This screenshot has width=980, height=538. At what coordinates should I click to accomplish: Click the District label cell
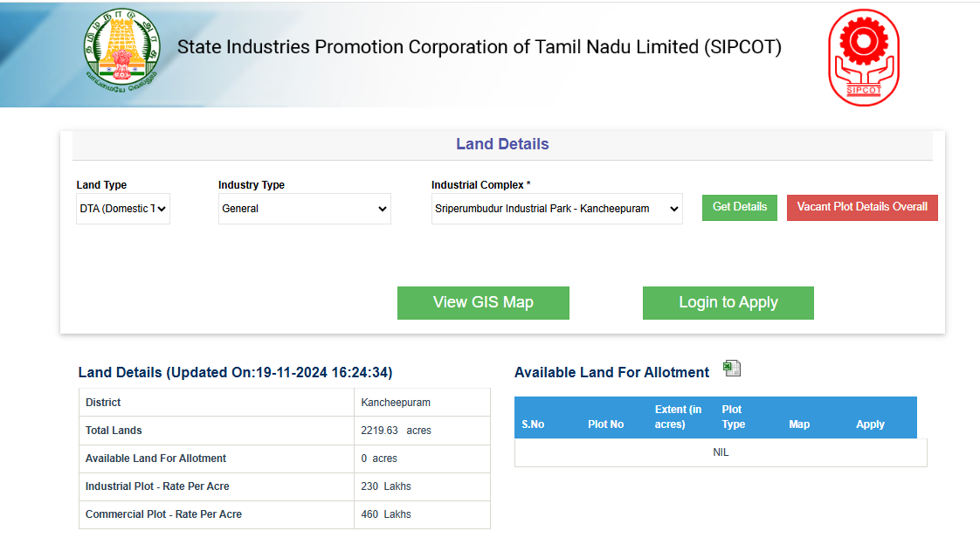click(217, 403)
